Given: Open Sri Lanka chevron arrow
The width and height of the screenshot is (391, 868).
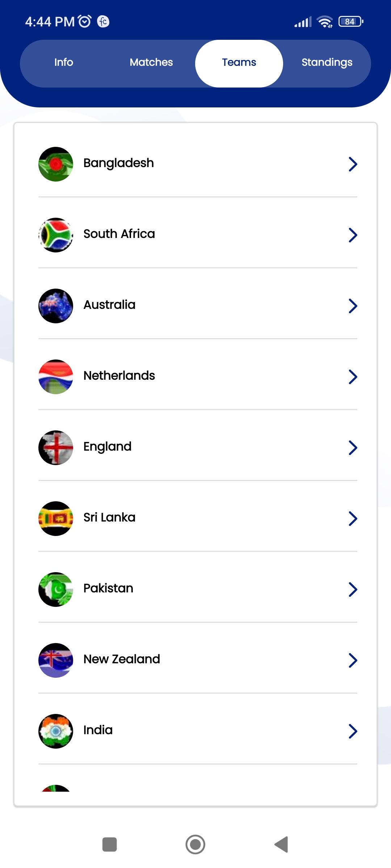Looking at the screenshot, I should (x=353, y=518).
